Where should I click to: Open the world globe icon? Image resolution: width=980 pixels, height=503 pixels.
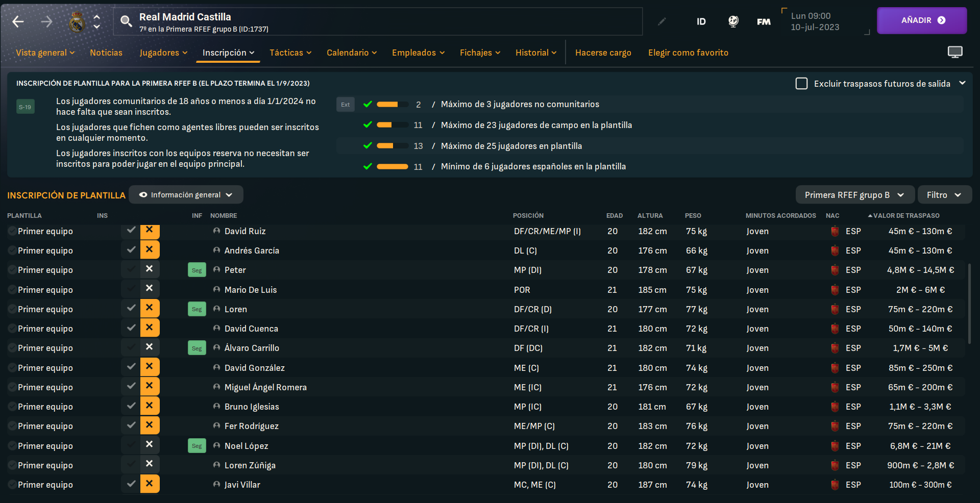pos(733,21)
